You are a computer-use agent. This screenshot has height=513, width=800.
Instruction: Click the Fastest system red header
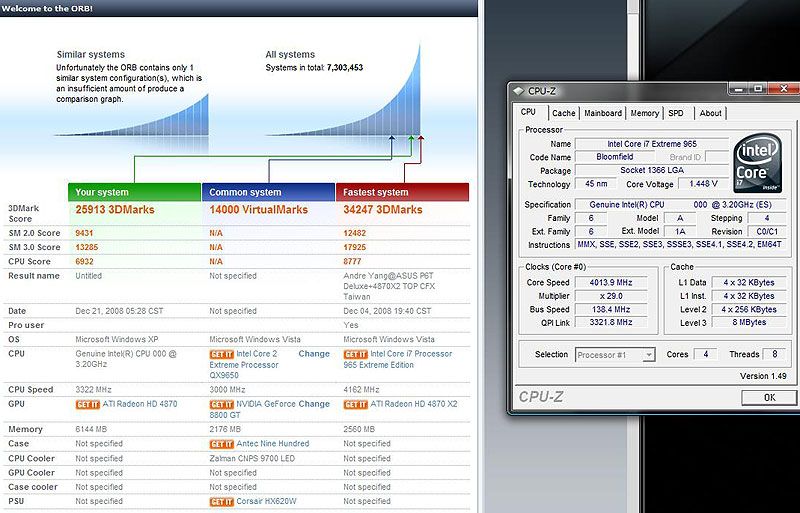402,192
